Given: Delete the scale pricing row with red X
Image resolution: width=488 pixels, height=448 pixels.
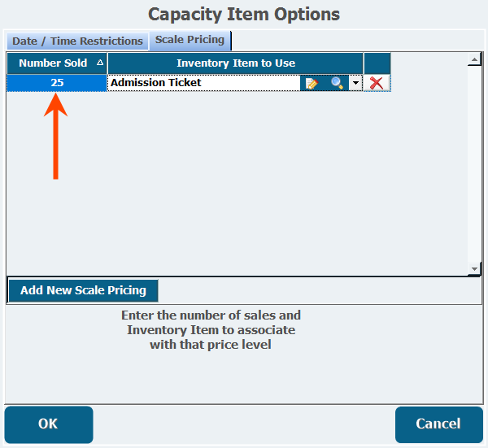Looking at the screenshot, I should 377,83.
